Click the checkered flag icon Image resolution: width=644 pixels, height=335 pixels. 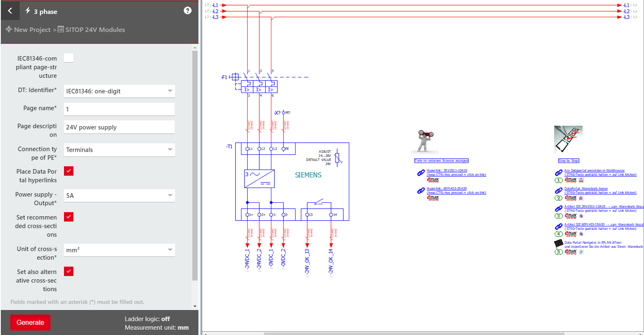[559, 244]
